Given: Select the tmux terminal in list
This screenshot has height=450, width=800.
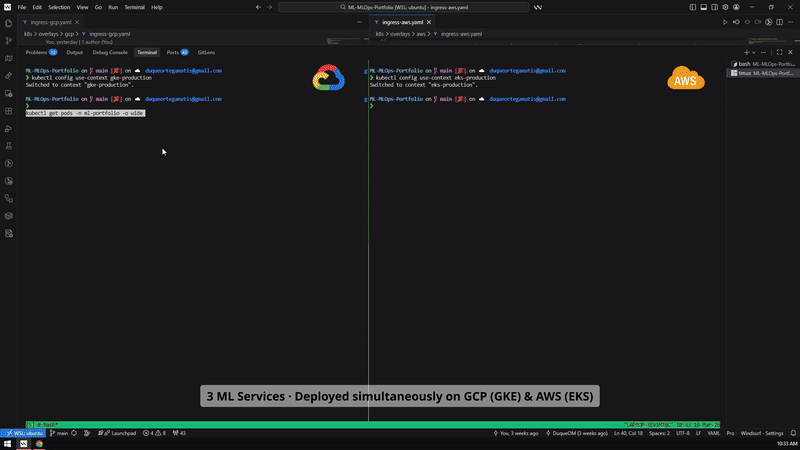Looking at the screenshot, I should 763,73.
